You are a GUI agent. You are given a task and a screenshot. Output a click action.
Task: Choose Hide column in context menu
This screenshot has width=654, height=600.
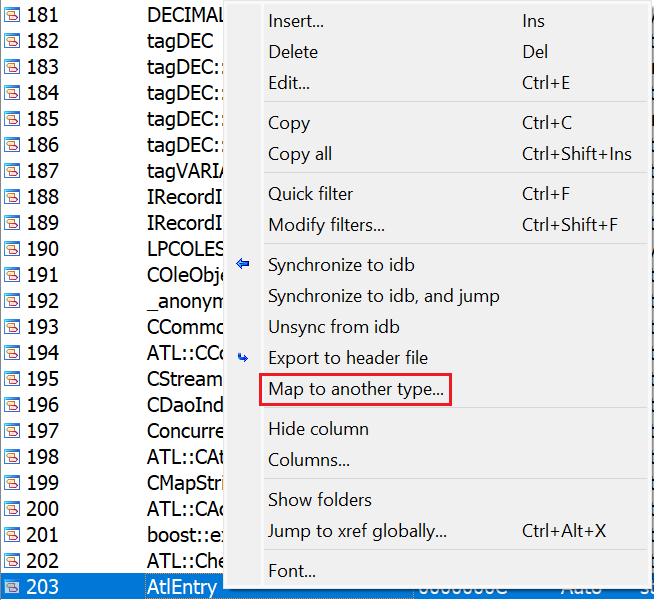318,429
